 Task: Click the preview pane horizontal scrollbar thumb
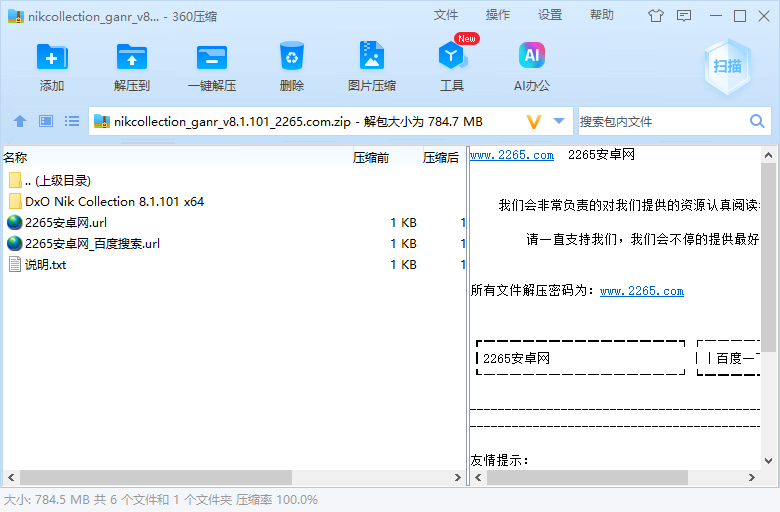pyautogui.click(x=587, y=478)
